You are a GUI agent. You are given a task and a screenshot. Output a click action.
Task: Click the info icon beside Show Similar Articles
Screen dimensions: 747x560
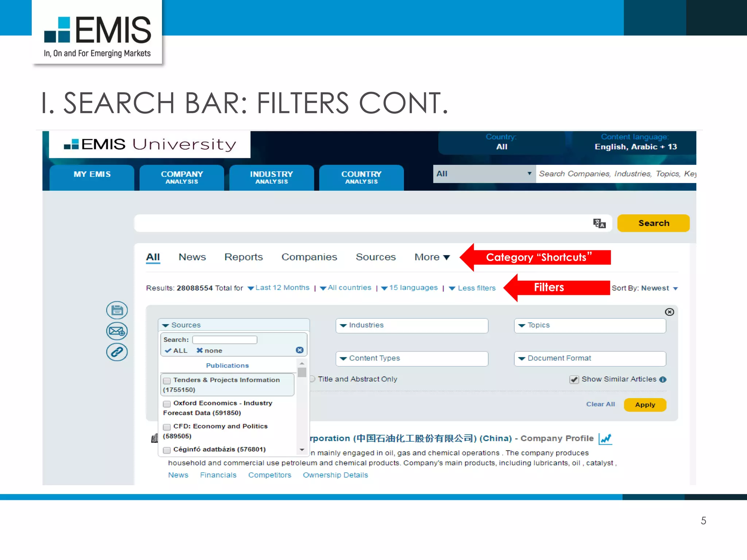coord(663,380)
